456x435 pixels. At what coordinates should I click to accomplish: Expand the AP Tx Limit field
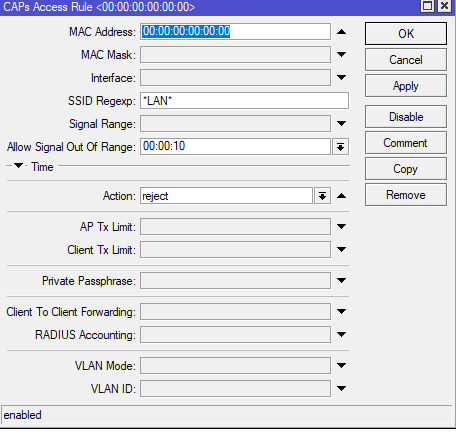(x=341, y=226)
